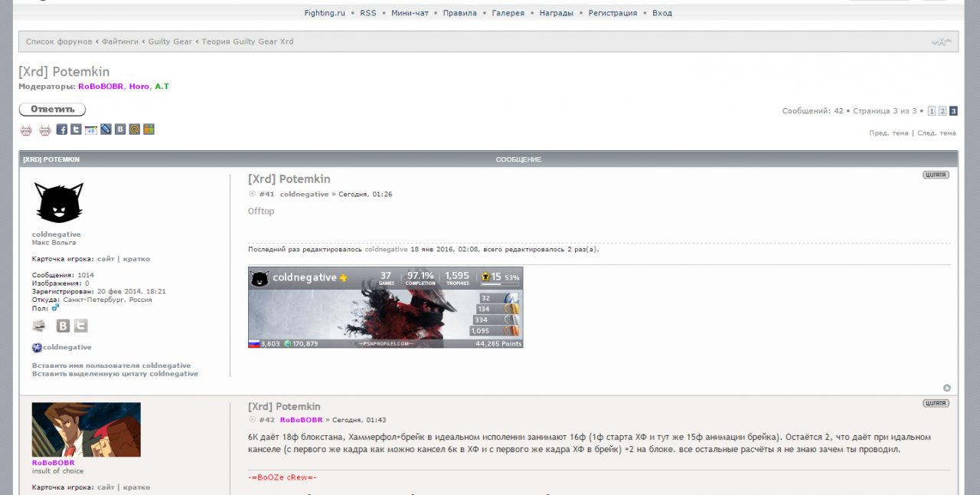The width and height of the screenshot is (980, 495).
Task: Click the first printer icon below Ответить
Action: click(26, 129)
